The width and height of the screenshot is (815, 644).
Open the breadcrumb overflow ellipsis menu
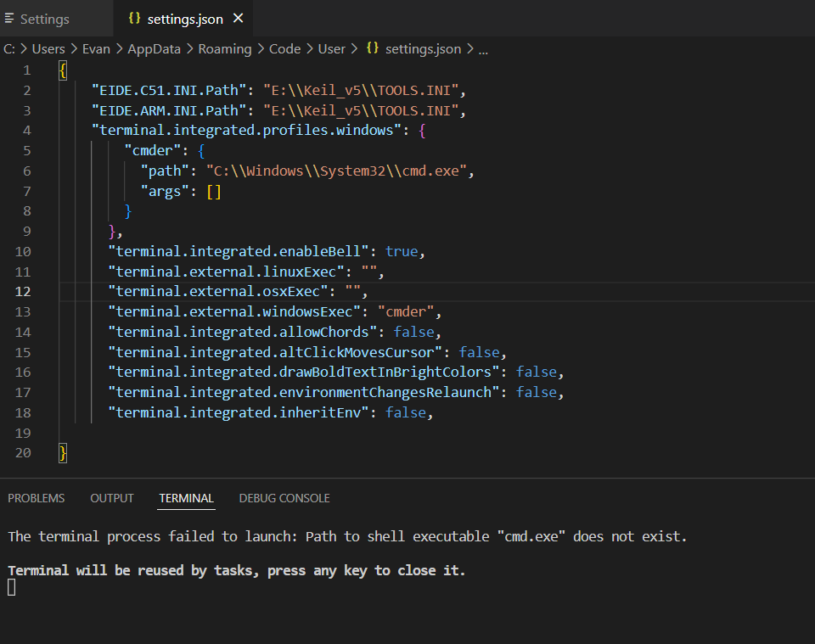pyautogui.click(x=483, y=48)
